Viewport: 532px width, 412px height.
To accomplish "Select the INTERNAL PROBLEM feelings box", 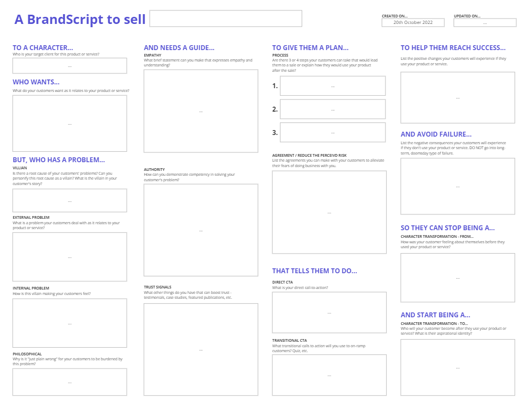I will tap(69, 323).
